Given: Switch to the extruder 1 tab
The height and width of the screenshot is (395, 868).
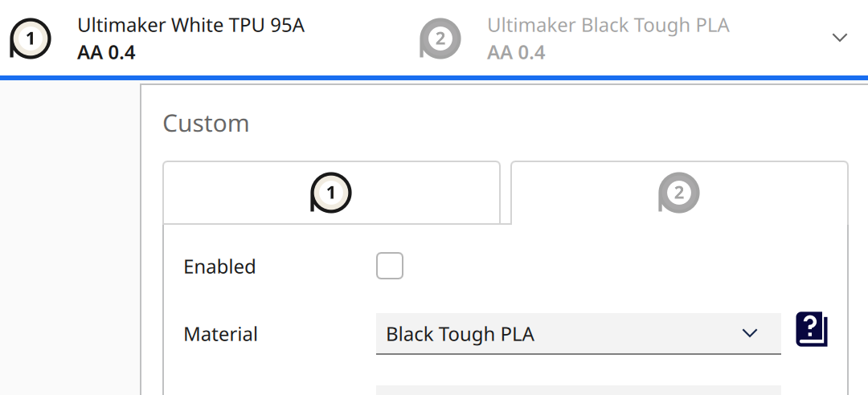Looking at the screenshot, I should [x=331, y=193].
